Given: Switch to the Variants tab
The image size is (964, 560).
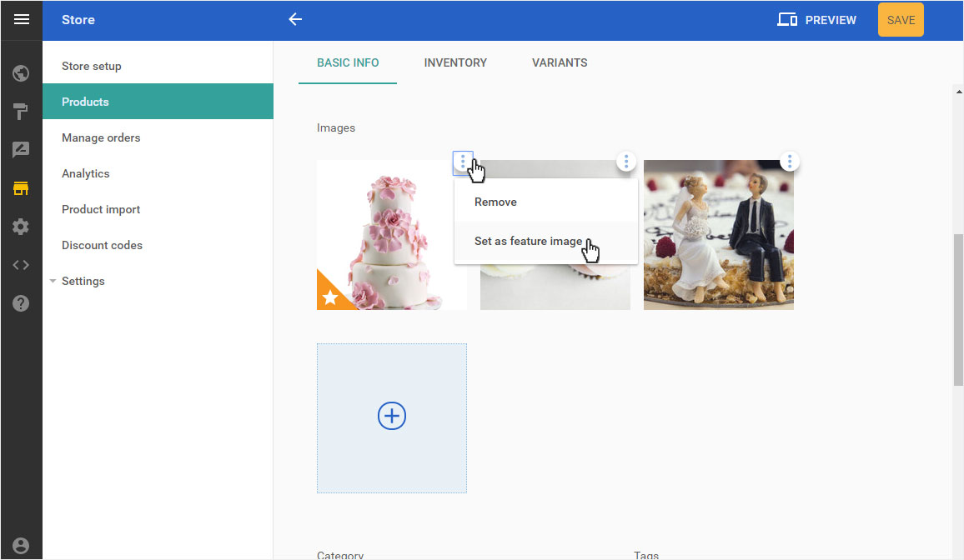Looking at the screenshot, I should pos(560,62).
